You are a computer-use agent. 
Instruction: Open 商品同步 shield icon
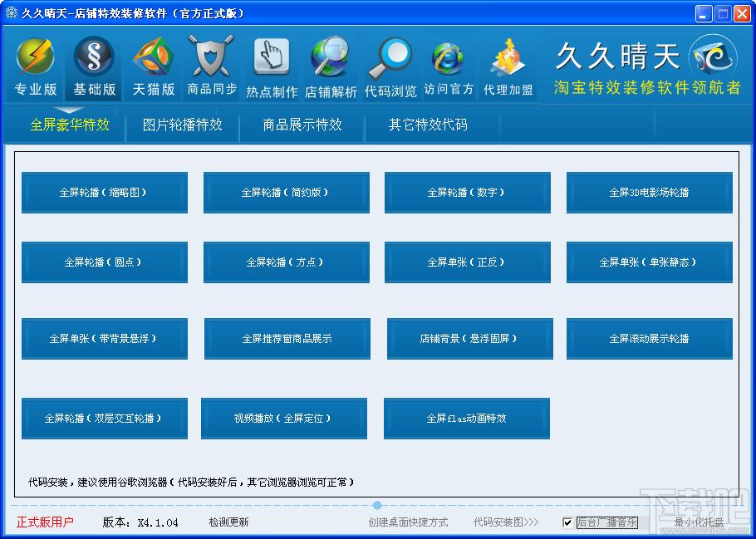click(x=211, y=56)
